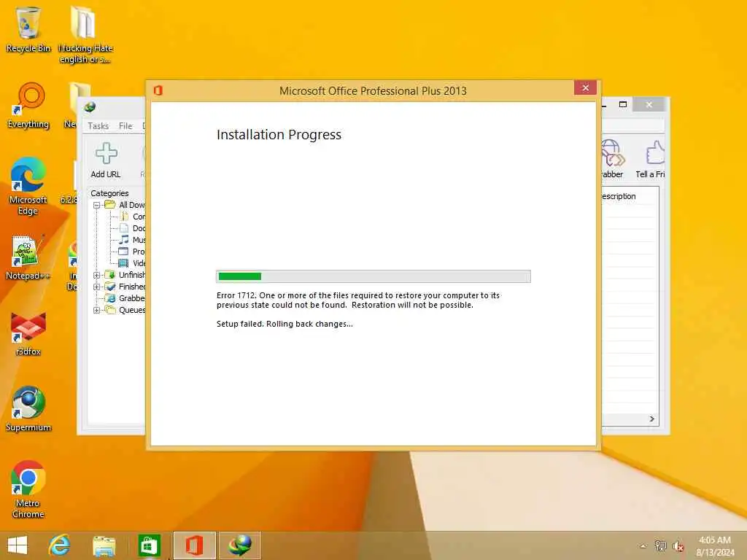This screenshot has width=747, height=560.
Task: Open the Tasks menu in download manager
Action: coord(98,125)
